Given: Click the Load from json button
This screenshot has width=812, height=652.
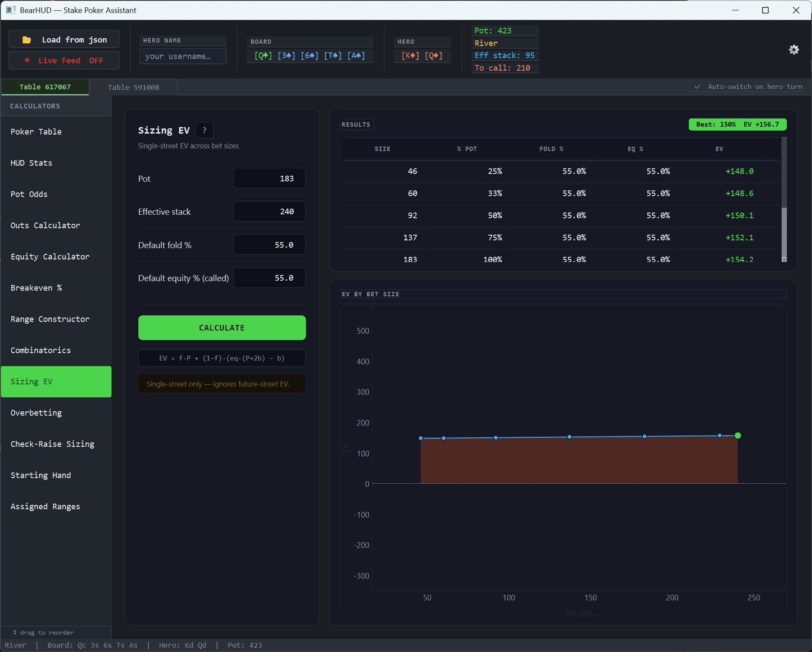Looking at the screenshot, I should click(64, 39).
